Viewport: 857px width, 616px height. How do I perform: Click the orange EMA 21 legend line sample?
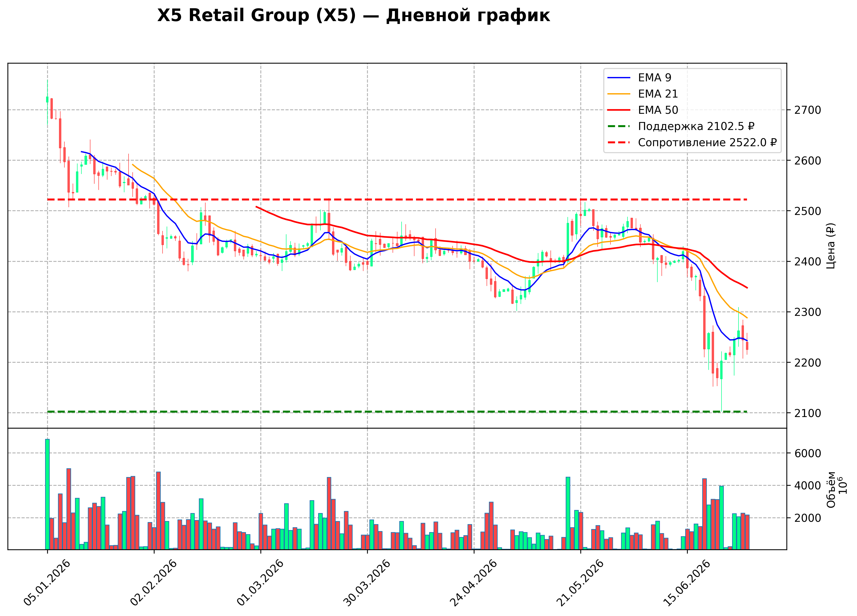[619, 94]
